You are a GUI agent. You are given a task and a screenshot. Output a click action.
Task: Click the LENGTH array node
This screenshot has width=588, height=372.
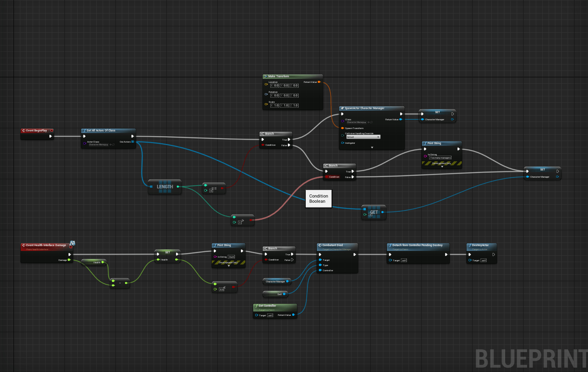point(165,187)
